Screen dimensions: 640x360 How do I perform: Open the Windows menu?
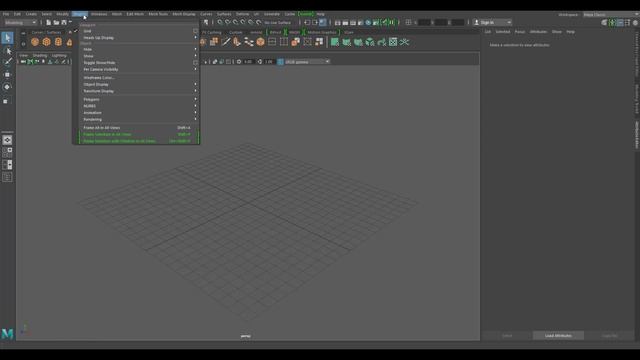[x=99, y=14]
